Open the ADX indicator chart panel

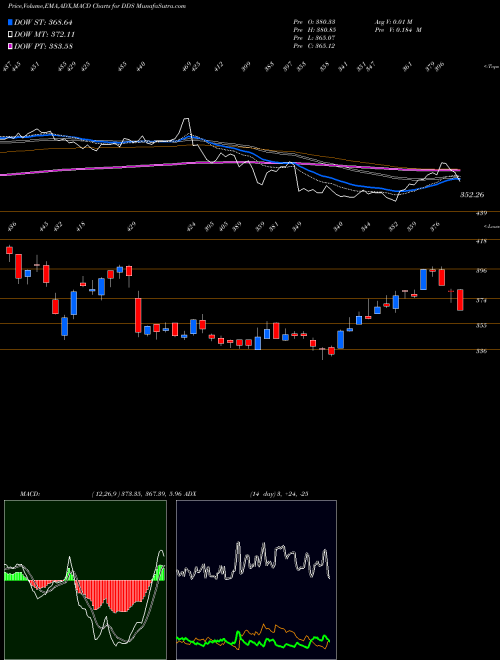pos(256,580)
